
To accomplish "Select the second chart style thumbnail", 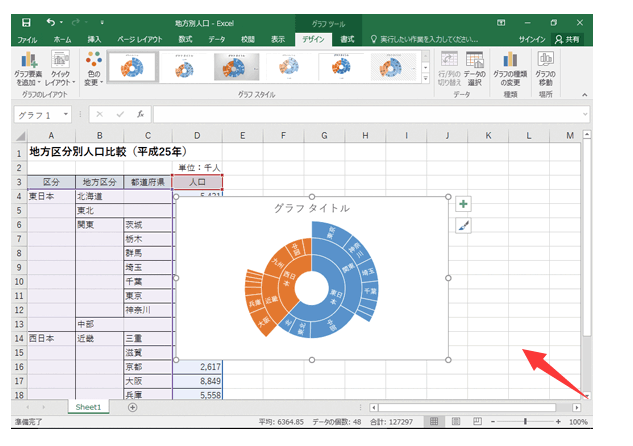I will pyautogui.click(x=184, y=67).
